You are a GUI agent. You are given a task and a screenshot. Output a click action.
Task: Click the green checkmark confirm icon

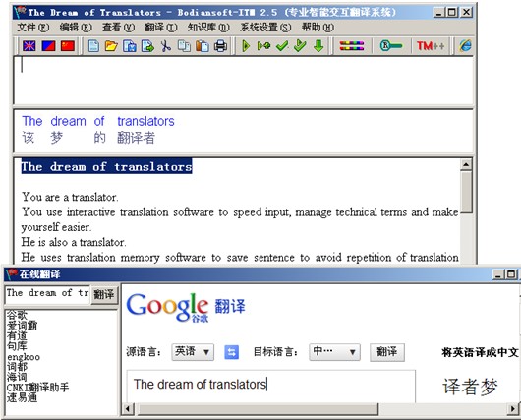(x=282, y=46)
